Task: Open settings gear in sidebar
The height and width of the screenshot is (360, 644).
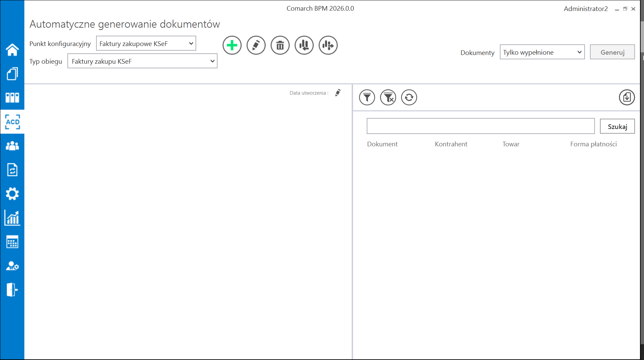Action: [x=12, y=194]
